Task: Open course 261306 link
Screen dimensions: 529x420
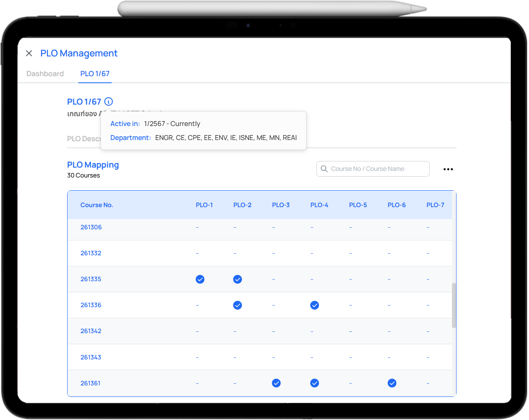Action: tap(91, 227)
